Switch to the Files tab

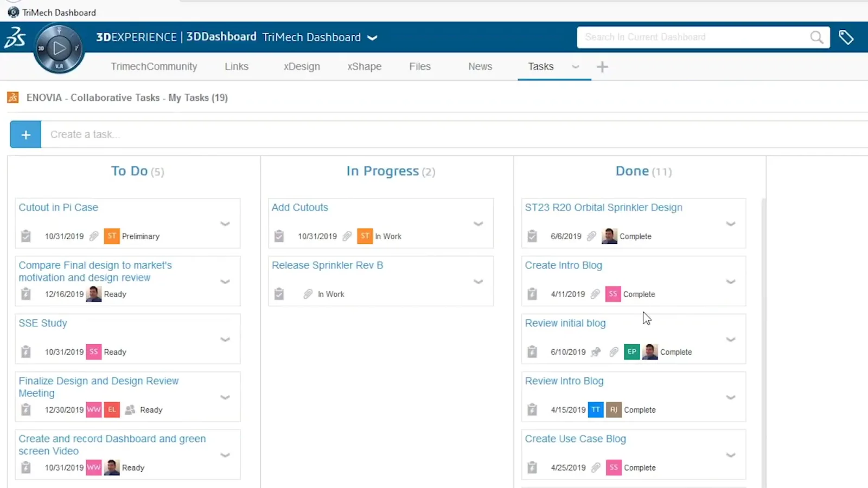coord(420,67)
